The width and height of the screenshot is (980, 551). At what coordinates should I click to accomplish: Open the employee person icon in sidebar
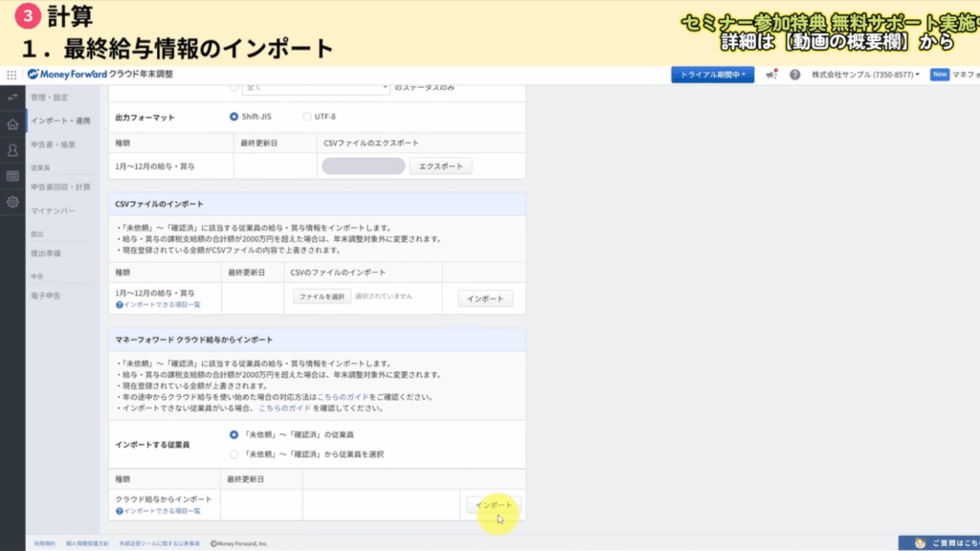coord(12,150)
